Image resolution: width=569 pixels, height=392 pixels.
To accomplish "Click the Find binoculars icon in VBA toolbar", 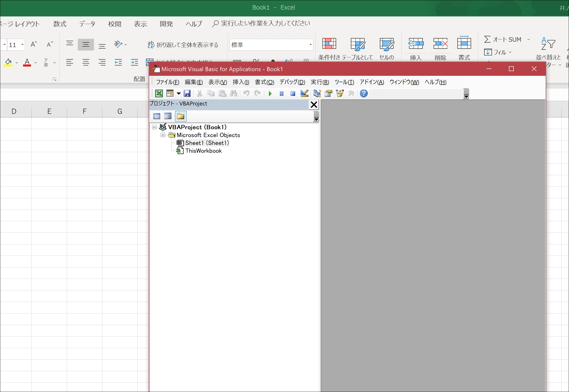I will coord(233,93).
